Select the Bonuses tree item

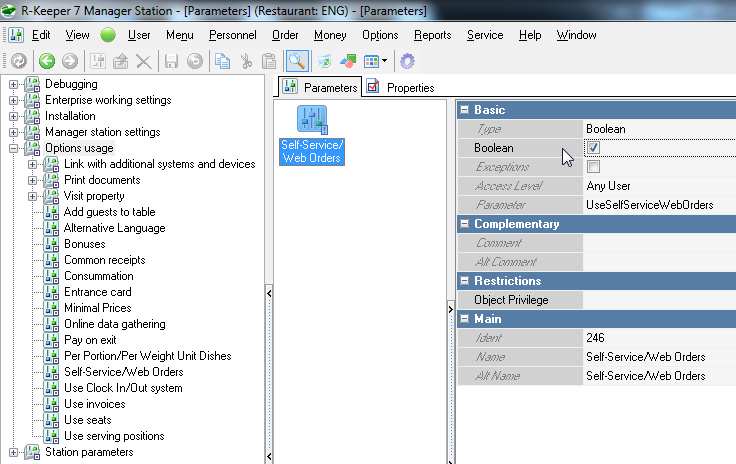click(x=84, y=244)
